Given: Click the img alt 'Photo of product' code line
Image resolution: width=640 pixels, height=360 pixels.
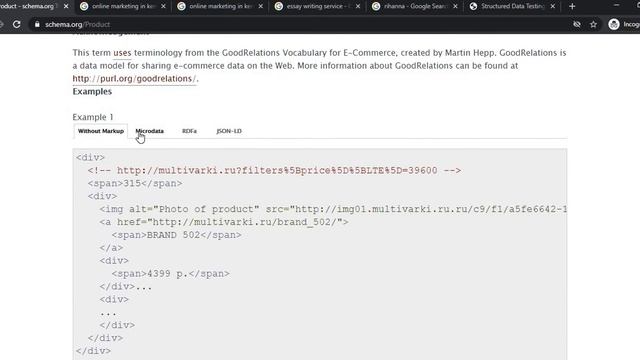Looking at the screenshot, I should tap(333, 209).
